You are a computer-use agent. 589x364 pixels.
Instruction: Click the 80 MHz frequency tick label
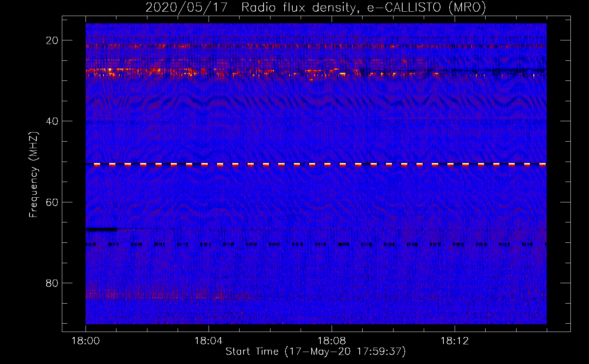[53, 283]
